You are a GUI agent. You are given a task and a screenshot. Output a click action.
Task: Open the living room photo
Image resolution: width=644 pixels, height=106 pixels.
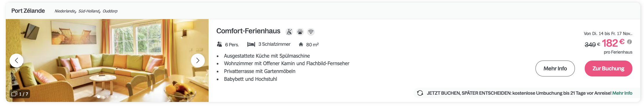[x=107, y=61]
